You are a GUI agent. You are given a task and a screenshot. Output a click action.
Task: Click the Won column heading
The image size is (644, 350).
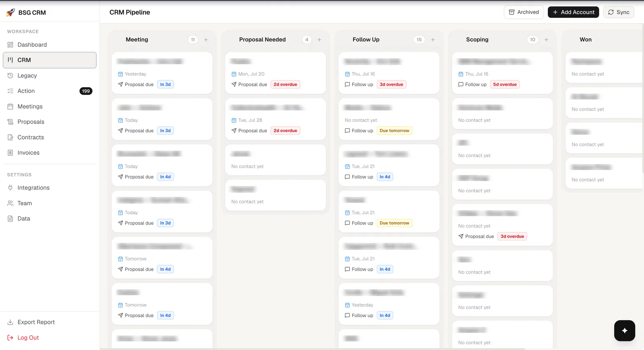(586, 40)
